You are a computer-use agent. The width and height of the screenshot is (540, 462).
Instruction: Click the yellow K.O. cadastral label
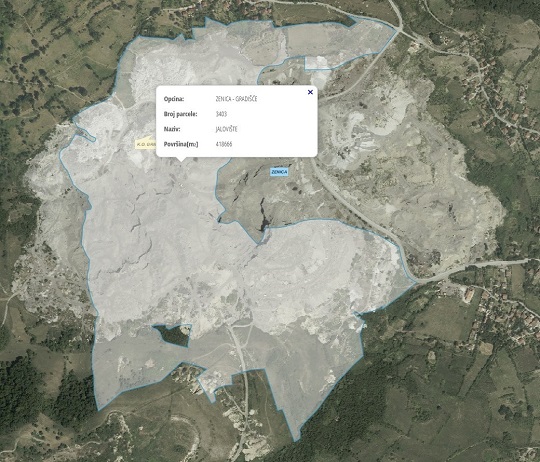145,144
